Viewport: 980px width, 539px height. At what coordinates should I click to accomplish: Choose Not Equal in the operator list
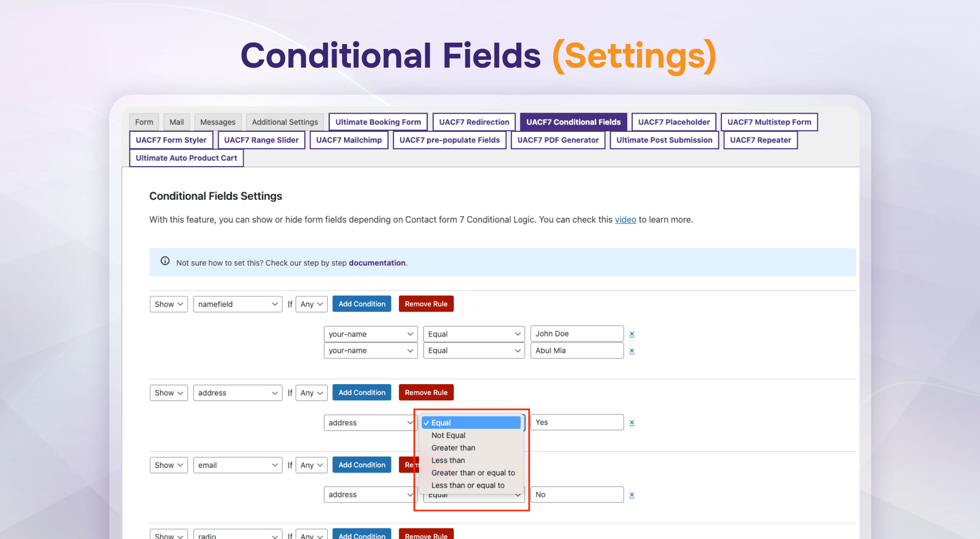pos(471,435)
